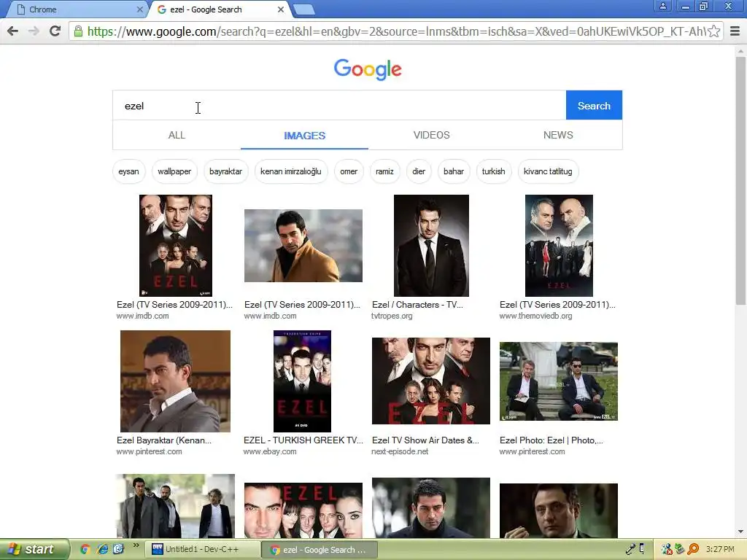
Task: Open the Ezel / Characters tvtropes thumbnail
Action: click(431, 246)
